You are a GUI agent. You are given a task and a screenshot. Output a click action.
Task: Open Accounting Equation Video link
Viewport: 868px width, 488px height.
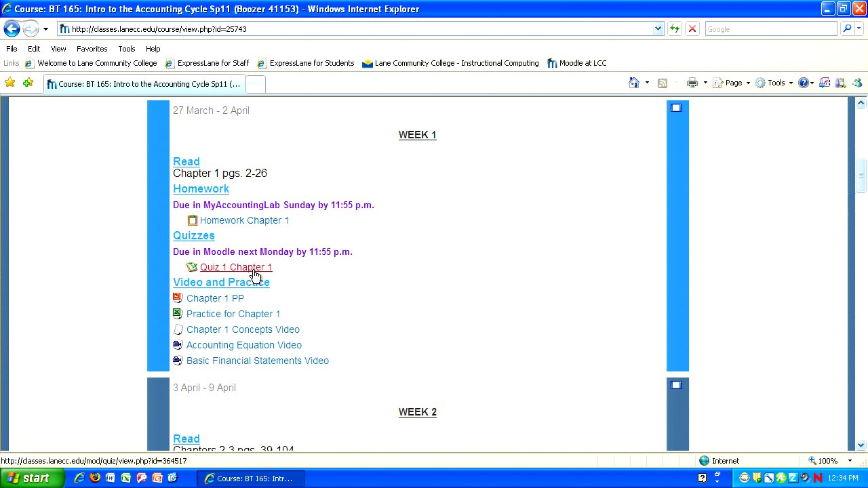tap(243, 345)
